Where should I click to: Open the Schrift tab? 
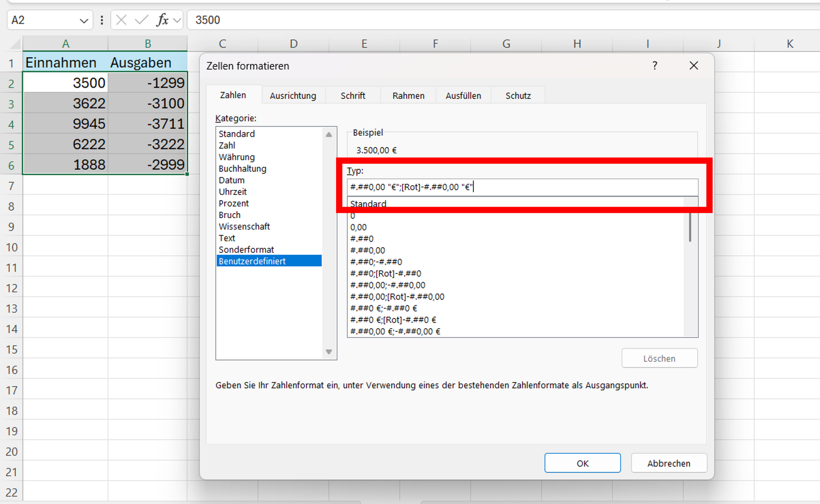tap(353, 96)
